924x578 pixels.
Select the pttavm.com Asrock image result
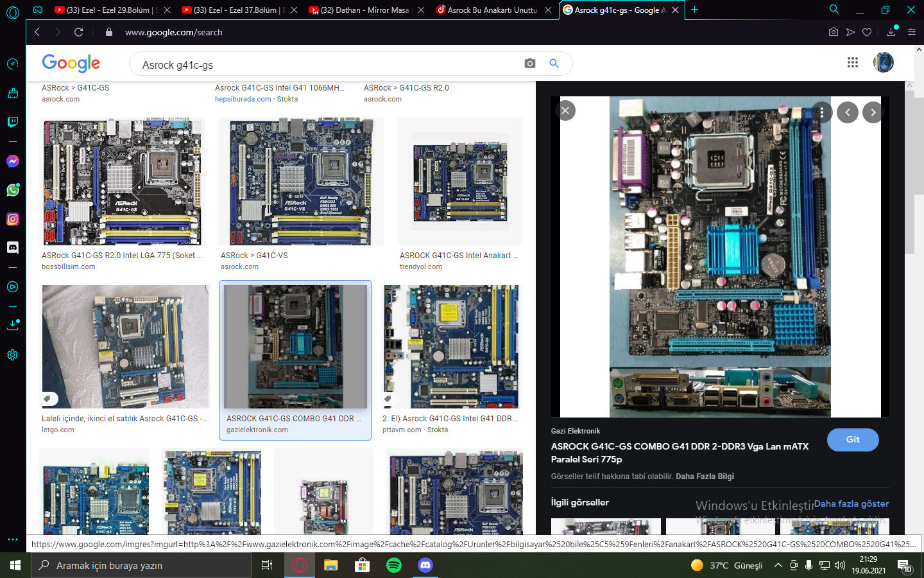pos(451,347)
